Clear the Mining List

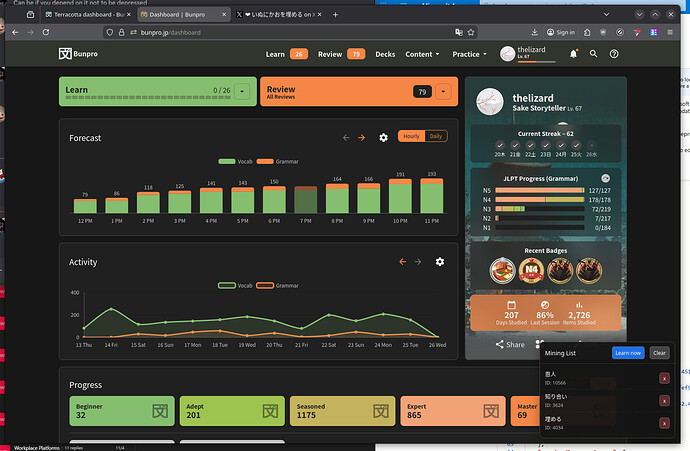659,353
